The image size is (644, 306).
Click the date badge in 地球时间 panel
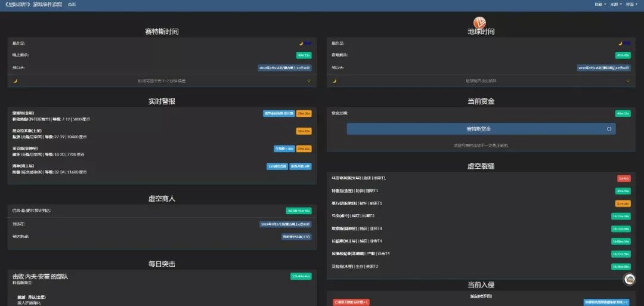click(603, 68)
